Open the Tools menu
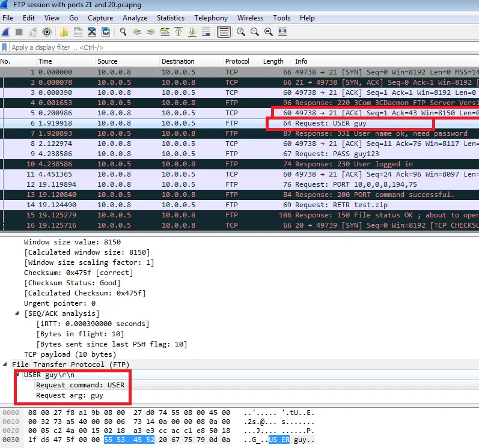Viewport: 479px width, 448px height. tap(282, 18)
